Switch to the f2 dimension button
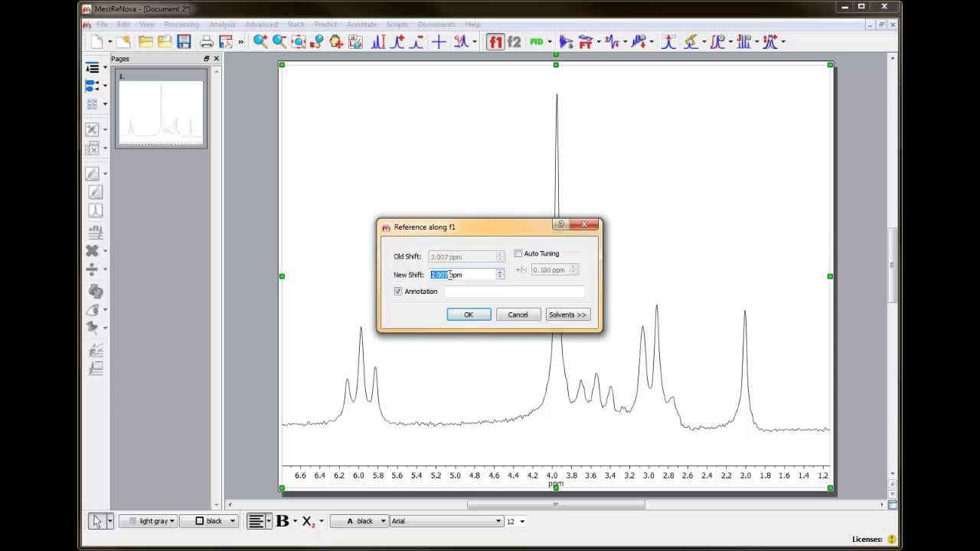This screenshot has height=551, width=980. coord(514,42)
